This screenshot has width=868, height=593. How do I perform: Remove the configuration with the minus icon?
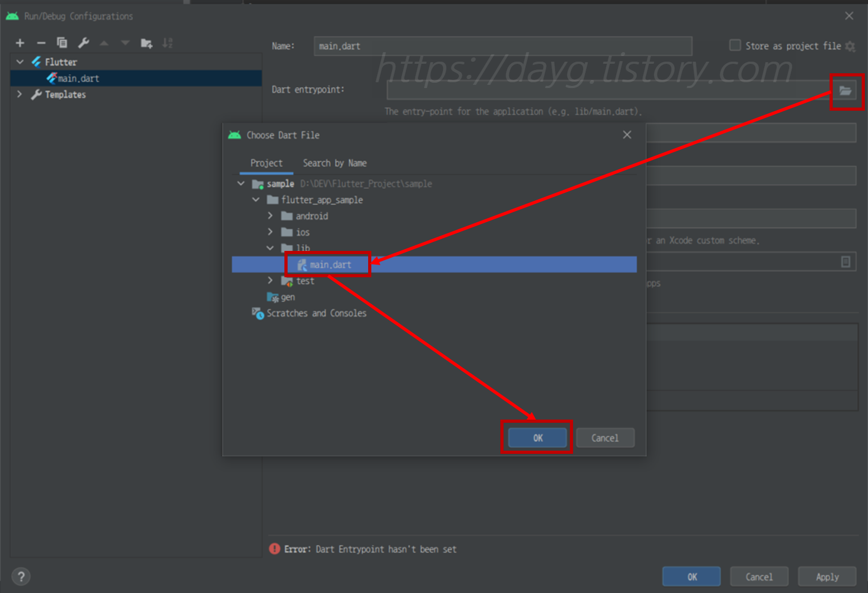pyautogui.click(x=41, y=43)
